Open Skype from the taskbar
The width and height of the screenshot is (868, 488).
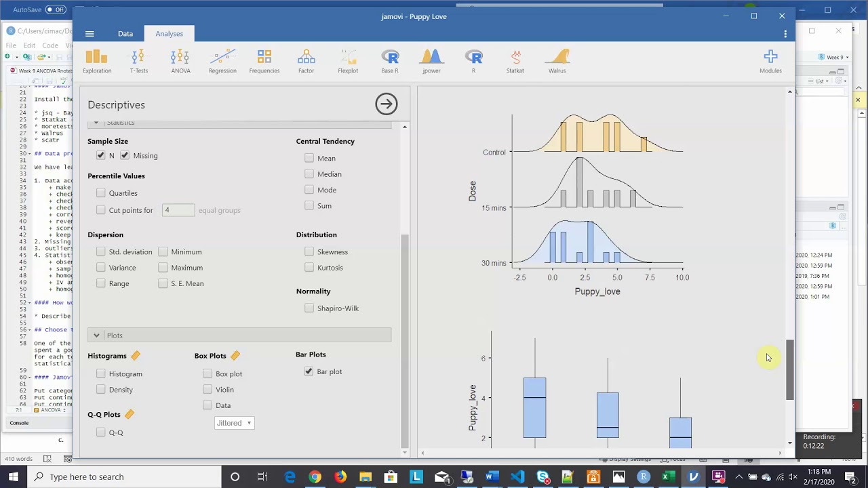(x=542, y=476)
